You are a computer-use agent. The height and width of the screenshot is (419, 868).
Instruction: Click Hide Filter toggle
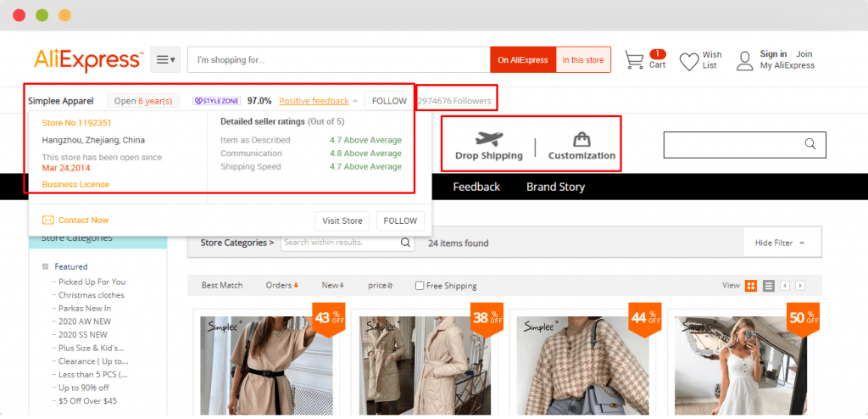click(780, 243)
